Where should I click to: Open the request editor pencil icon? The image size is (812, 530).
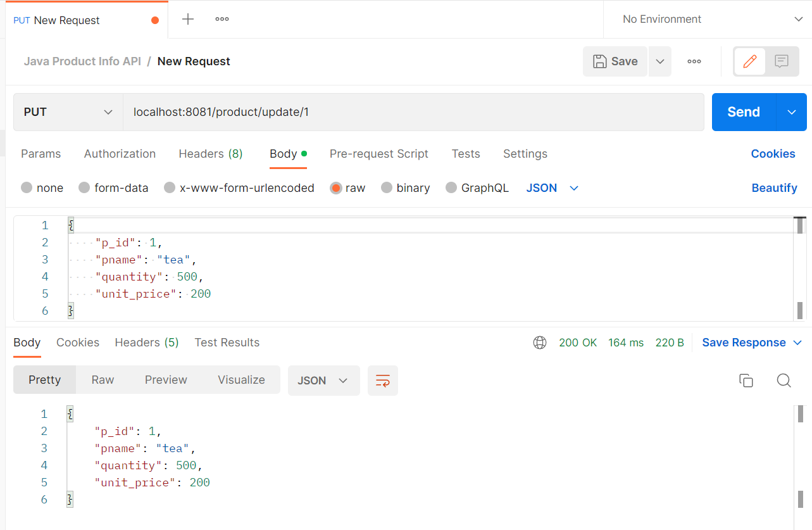(749, 61)
